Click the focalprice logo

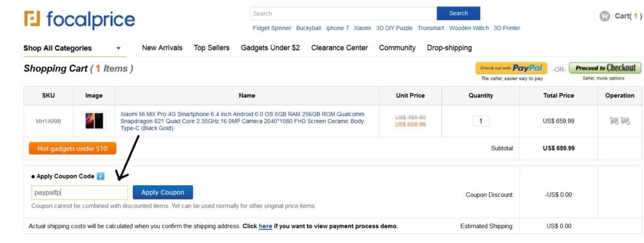coord(79,19)
